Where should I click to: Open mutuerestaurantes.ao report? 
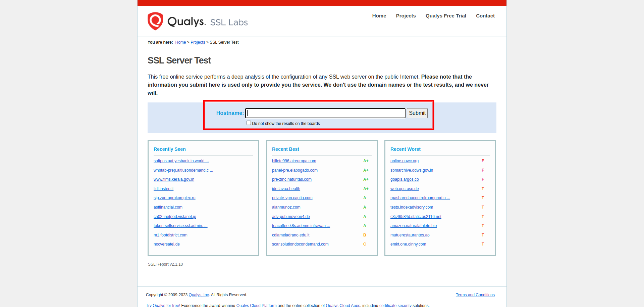[x=410, y=235]
